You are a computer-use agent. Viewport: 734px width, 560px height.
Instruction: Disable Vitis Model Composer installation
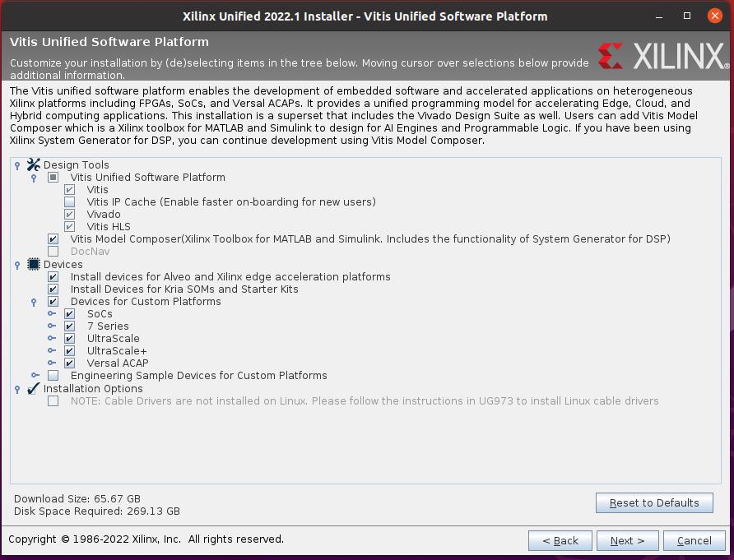tap(53, 238)
